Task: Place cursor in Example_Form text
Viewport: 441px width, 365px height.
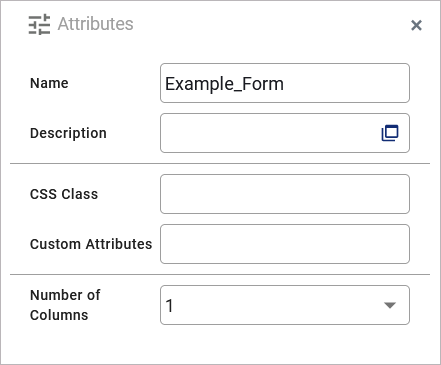Action: (x=224, y=84)
